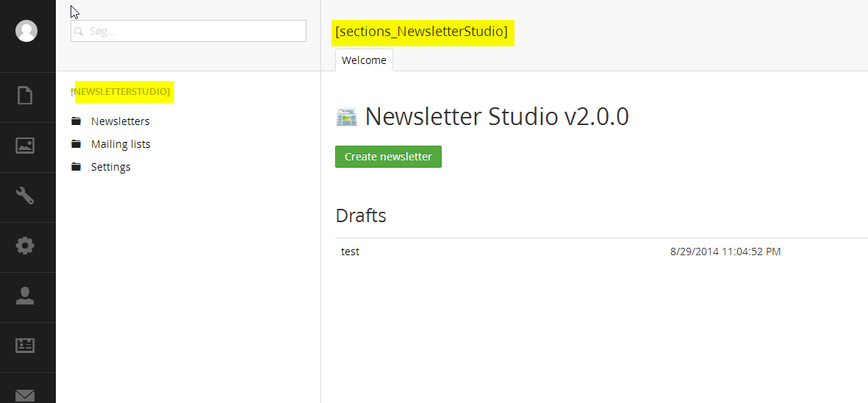Click the Settings folder icon in tree
This screenshot has height=403, width=868.
coord(76,167)
